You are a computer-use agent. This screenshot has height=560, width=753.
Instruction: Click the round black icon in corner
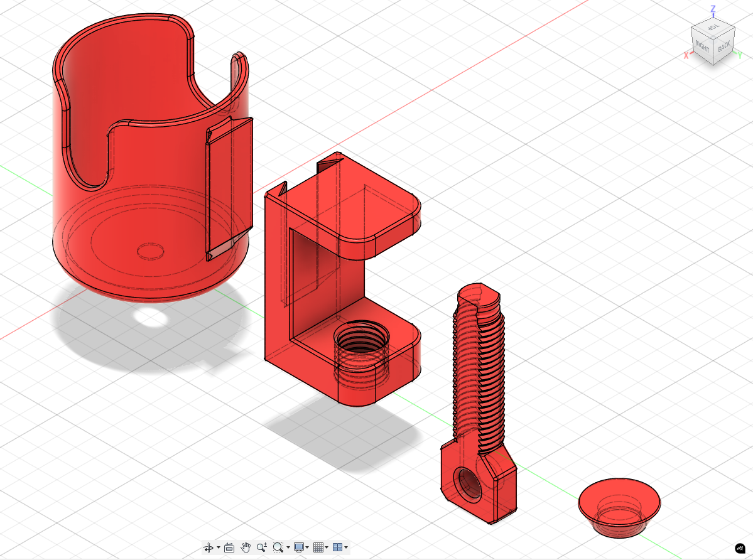tap(740, 548)
